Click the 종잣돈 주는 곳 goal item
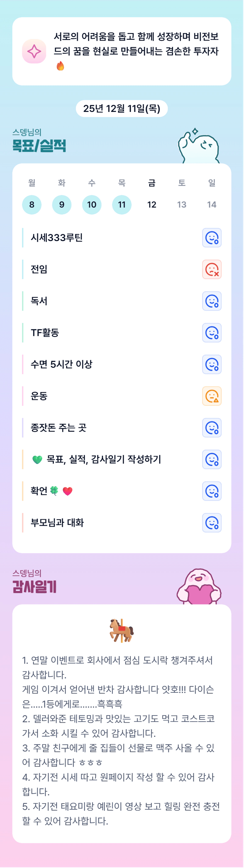 tap(58, 428)
